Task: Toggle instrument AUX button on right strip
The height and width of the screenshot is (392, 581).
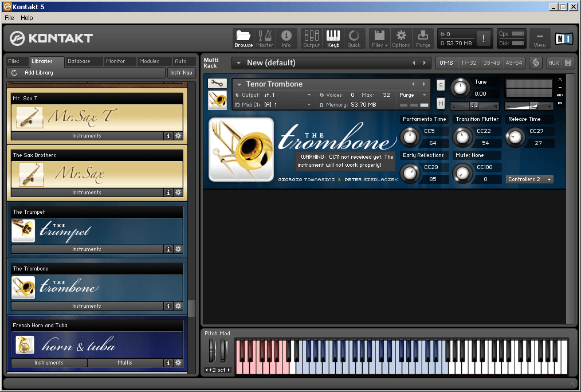Action: pyautogui.click(x=560, y=95)
